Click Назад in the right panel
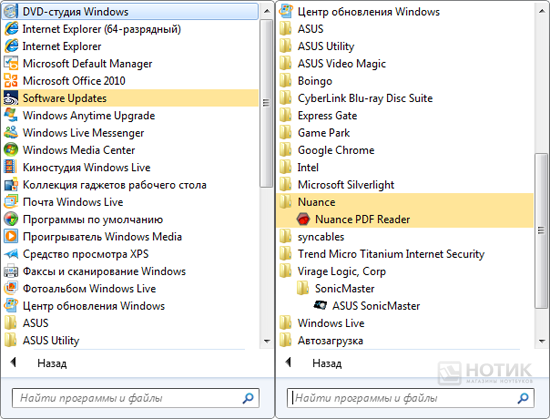The height and width of the screenshot is (419, 550). 327,363
